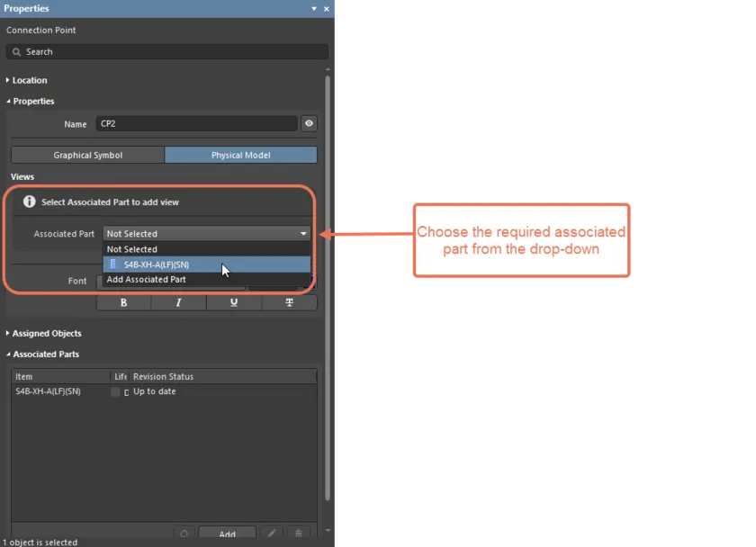Expand the Location section

(8, 80)
